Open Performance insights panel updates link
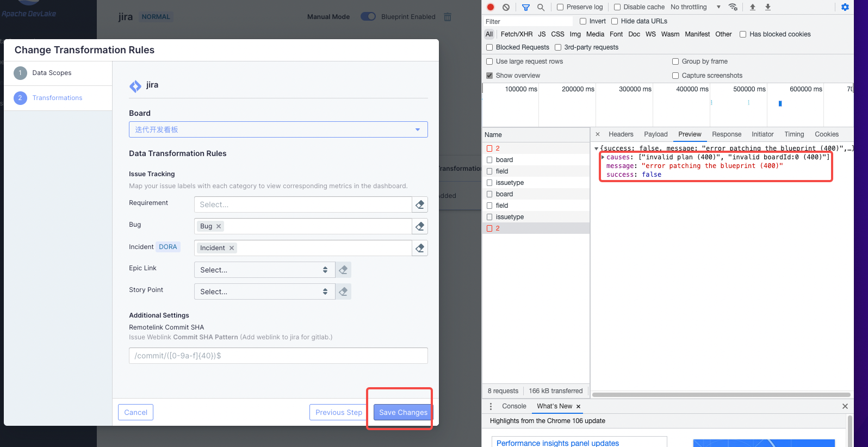 (557, 443)
